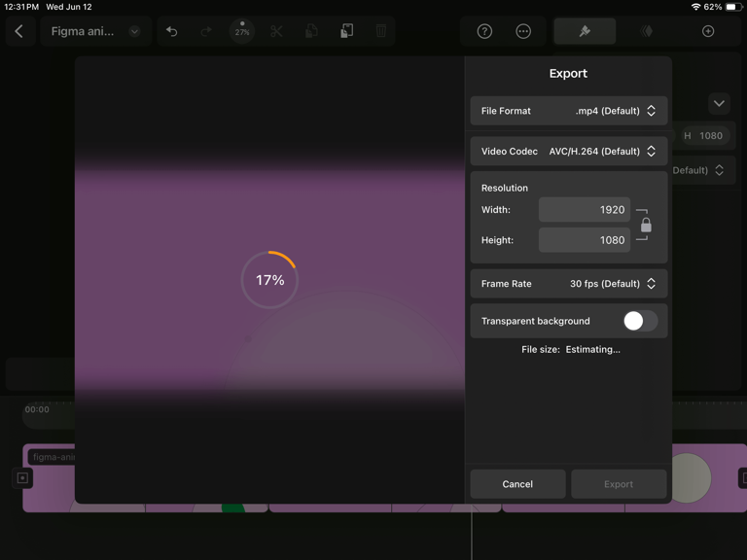
Task: Switch to the pin/design panel tab
Action: pyautogui.click(x=585, y=31)
